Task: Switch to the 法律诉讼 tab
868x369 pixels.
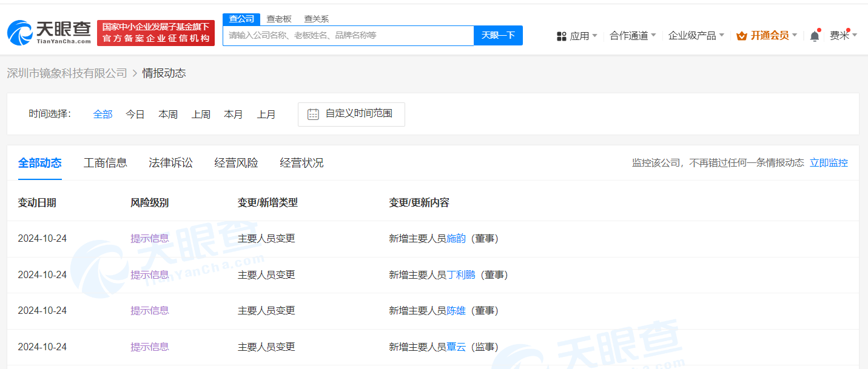Action: coord(170,163)
